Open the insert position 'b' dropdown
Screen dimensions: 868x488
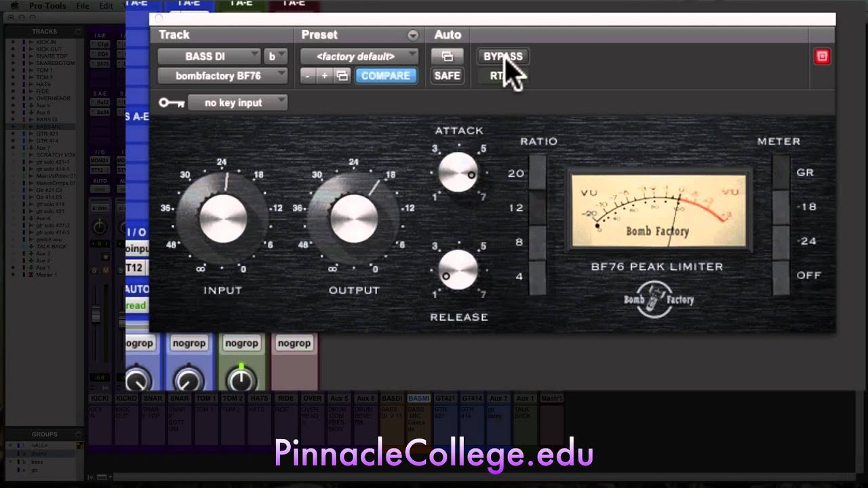click(275, 56)
